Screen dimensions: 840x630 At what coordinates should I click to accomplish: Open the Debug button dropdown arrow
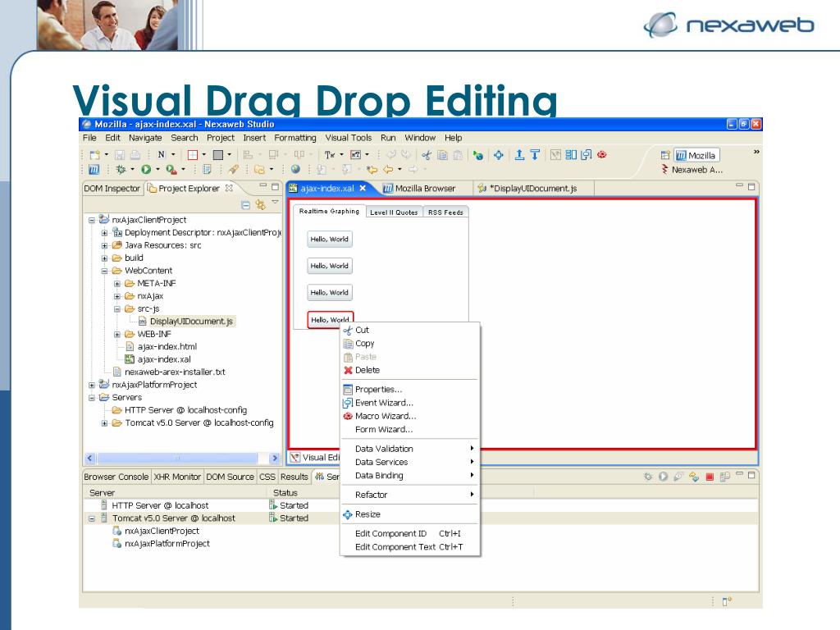[x=132, y=169]
